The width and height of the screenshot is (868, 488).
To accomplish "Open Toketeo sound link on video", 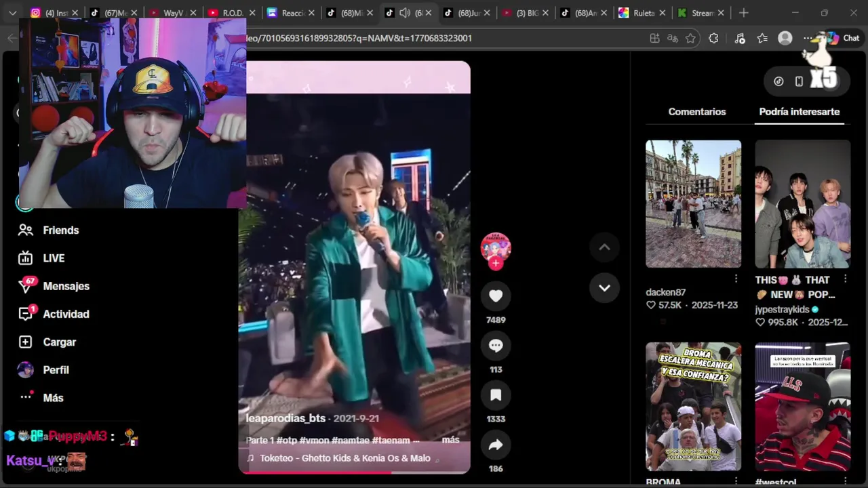I will pos(344,458).
